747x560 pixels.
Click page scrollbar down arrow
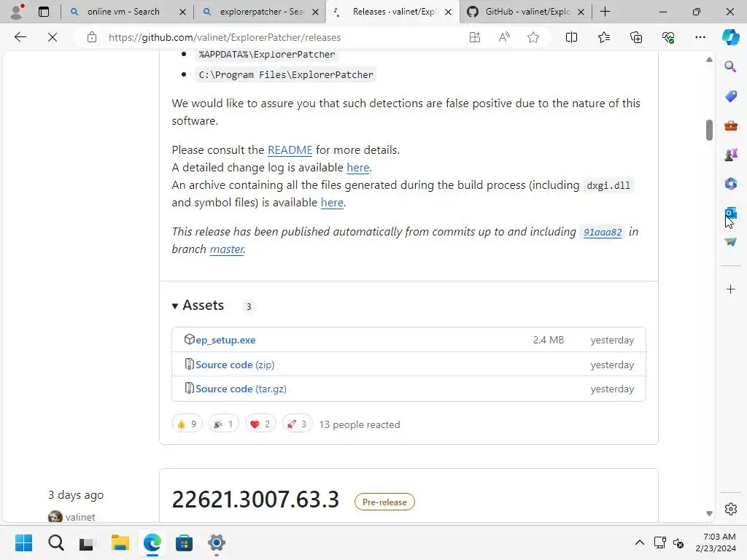tap(709, 513)
